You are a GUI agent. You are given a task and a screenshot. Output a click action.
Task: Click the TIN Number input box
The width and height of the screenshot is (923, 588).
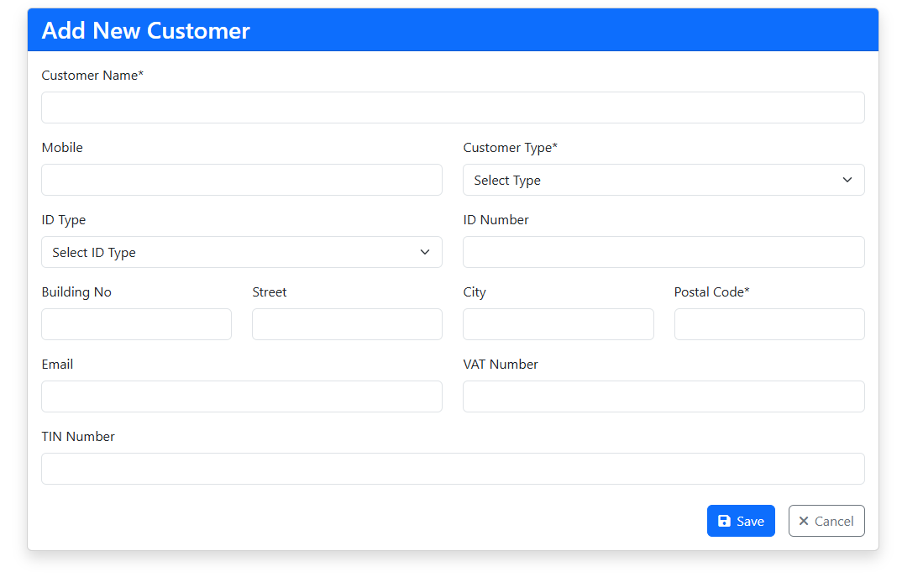[453, 469]
